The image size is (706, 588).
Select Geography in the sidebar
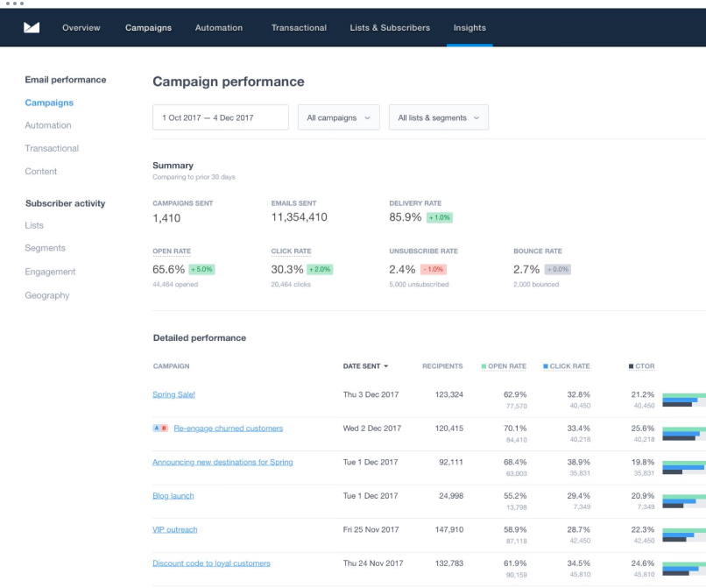click(47, 295)
